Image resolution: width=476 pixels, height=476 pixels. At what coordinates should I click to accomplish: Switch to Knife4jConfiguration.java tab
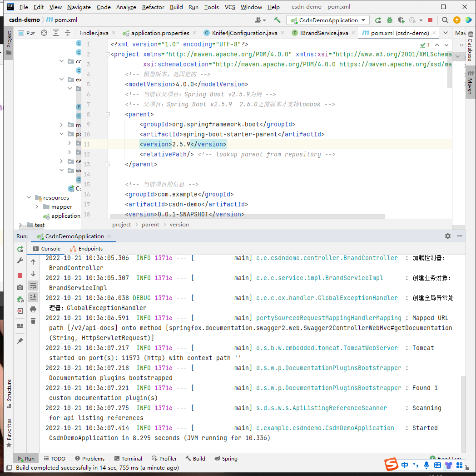click(x=244, y=33)
